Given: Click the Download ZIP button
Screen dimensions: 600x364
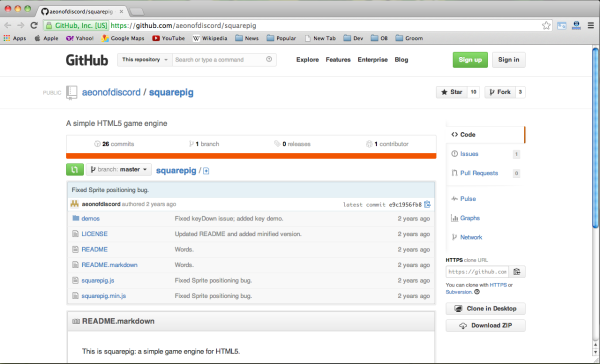Looking at the screenshot, I should pos(485,325).
